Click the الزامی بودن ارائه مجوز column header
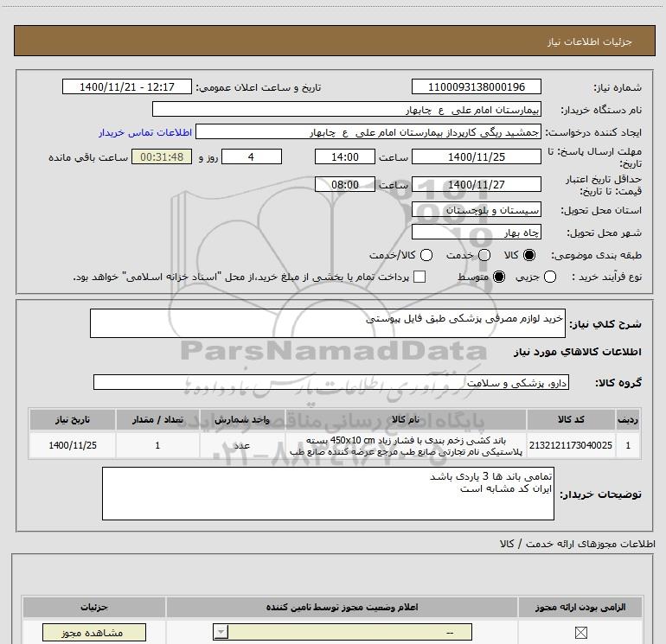The height and width of the screenshot is (644, 666). (x=580, y=607)
